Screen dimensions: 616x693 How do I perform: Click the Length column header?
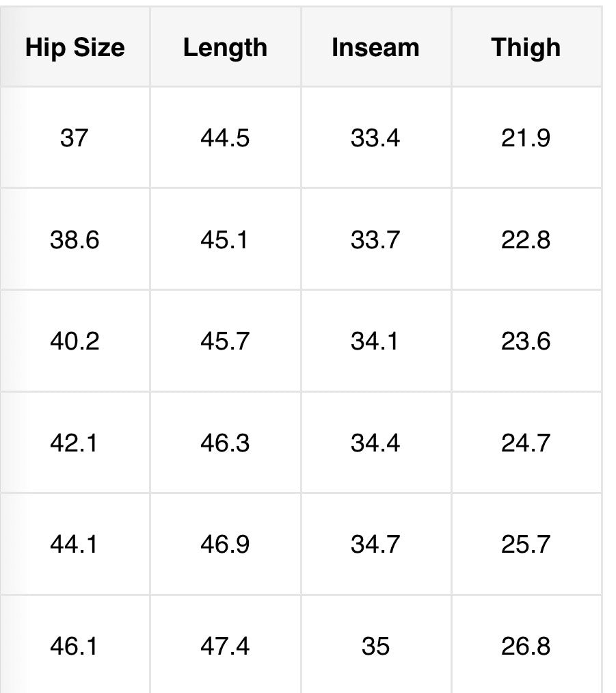coord(225,48)
